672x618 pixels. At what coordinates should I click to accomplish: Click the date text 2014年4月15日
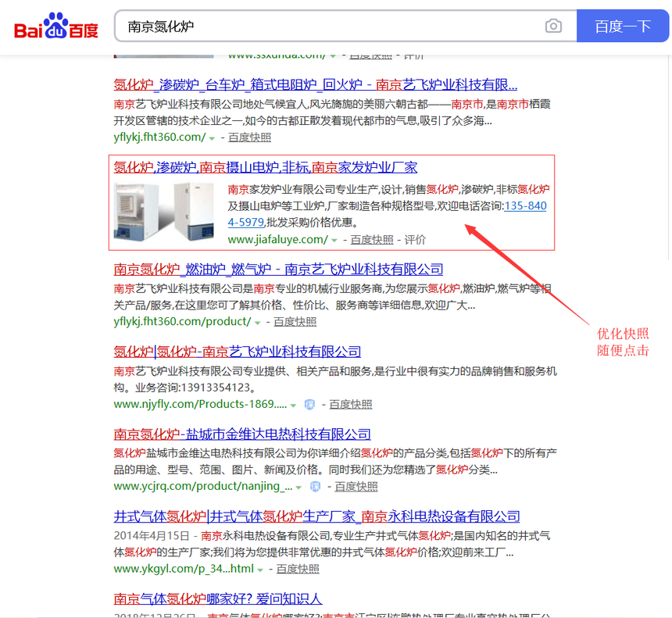152,536
